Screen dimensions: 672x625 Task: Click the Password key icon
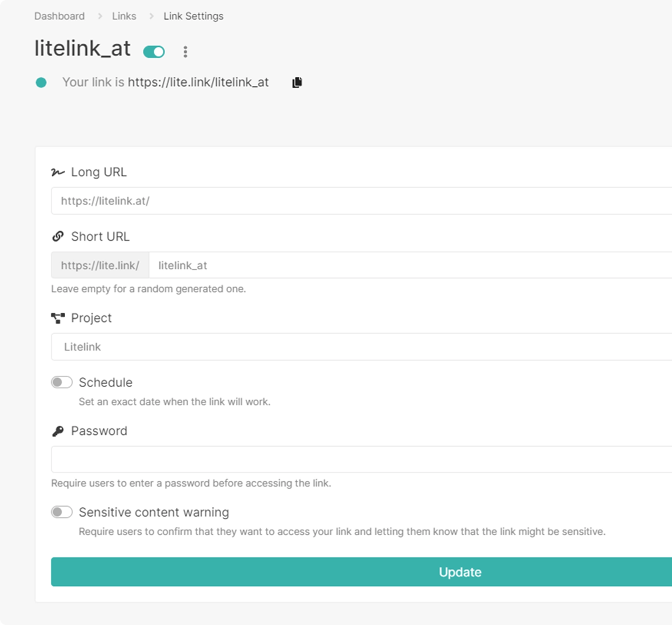pos(58,431)
